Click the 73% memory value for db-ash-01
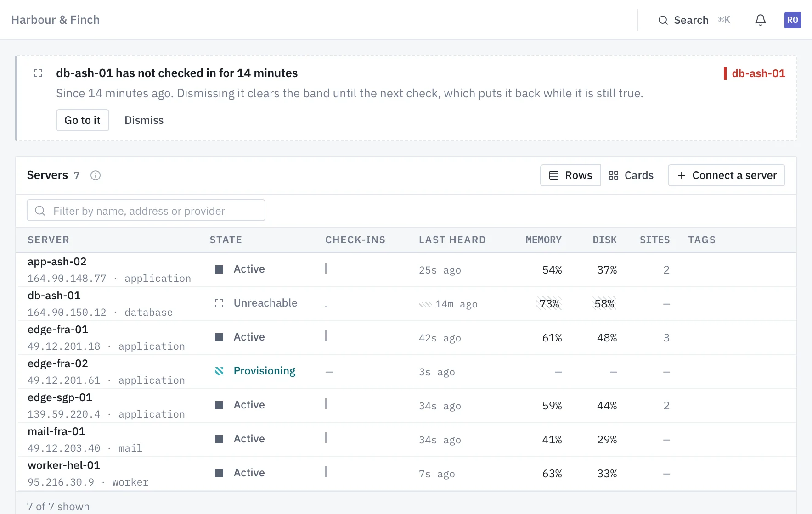812x514 pixels. click(x=549, y=304)
